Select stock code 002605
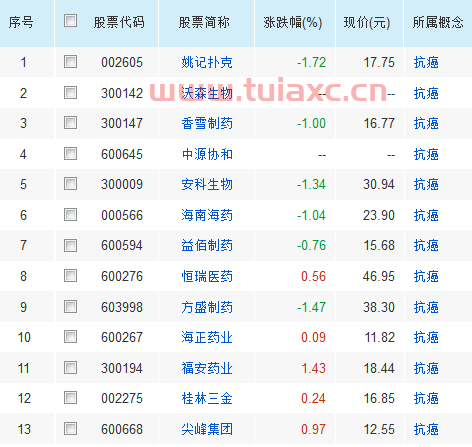This screenshot has width=472, height=447. pos(122,62)
